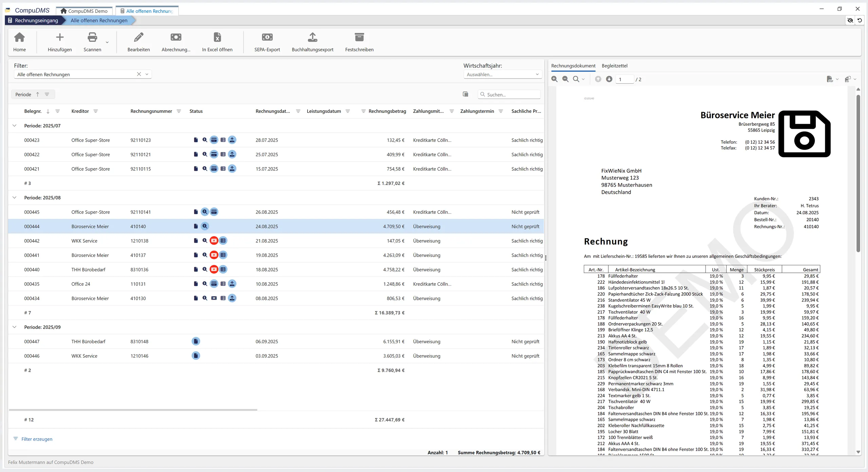868x472 pixels.
Task: Open the Scannen dropdown arrow
Action: pyautogui.click(x=107, y=42)
